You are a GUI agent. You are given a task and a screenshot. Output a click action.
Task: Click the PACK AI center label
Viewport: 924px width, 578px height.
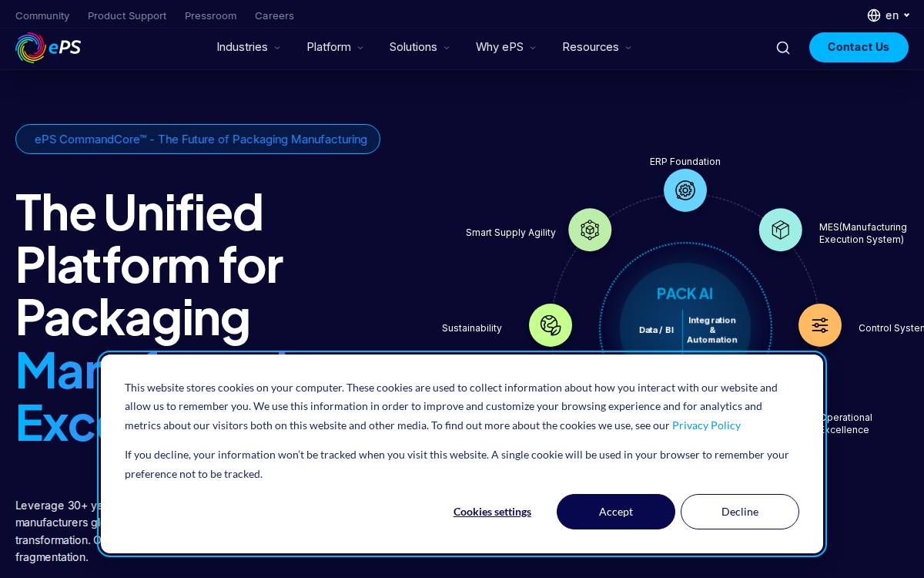(685, 294)
